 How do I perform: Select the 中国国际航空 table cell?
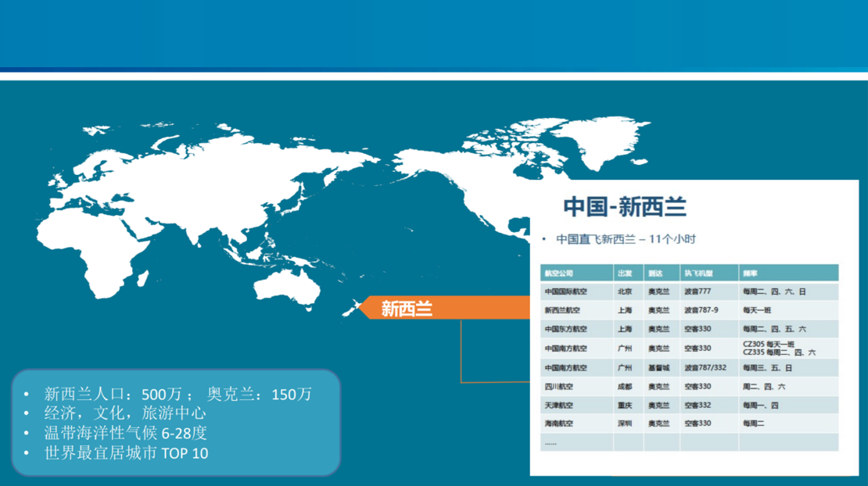[566, 292]
